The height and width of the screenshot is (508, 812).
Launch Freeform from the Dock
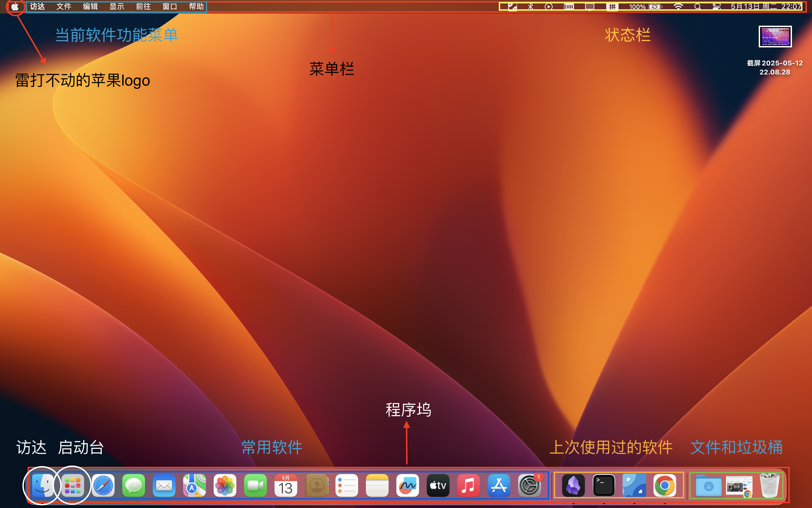[408, 485]
